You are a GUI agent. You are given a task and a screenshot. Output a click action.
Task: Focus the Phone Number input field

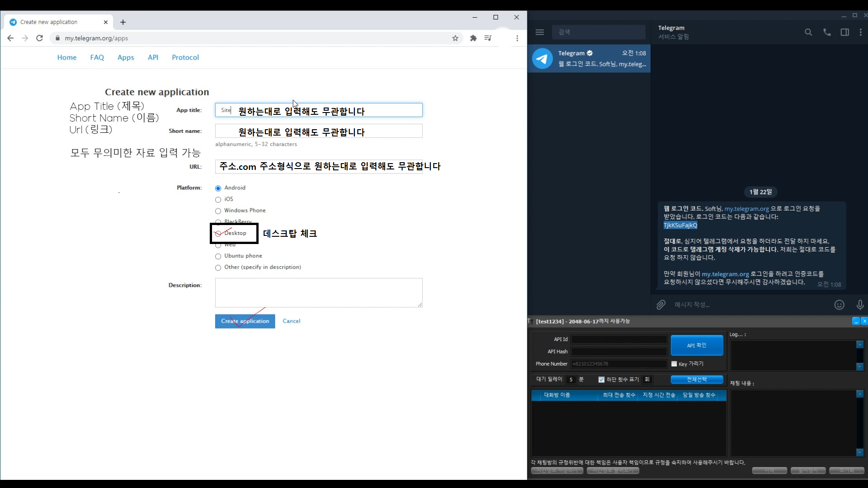(x=619, y=364)
